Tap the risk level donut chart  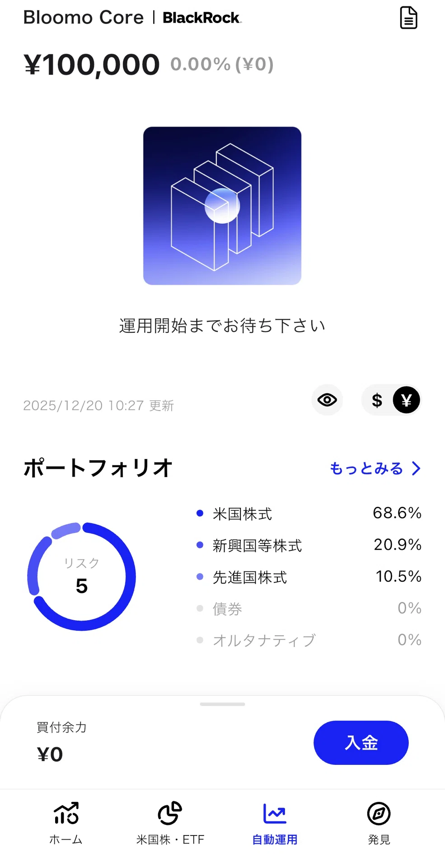point(81,576)
